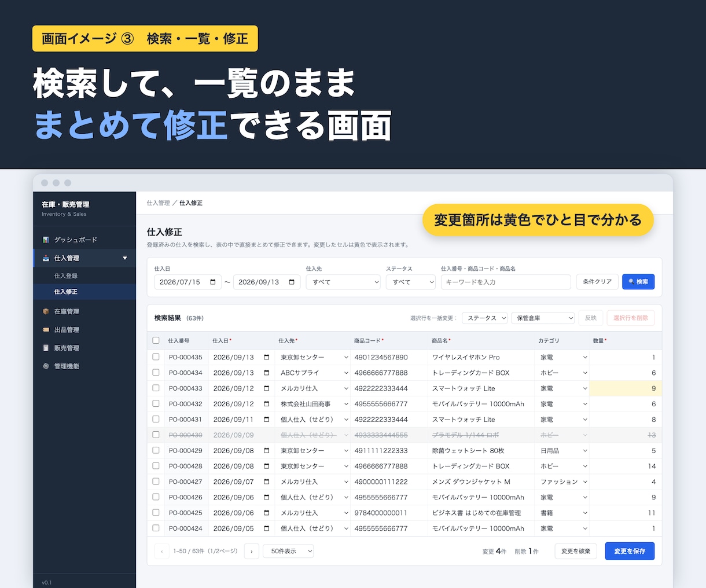Click the 変更を破棄 button

pyautogui.click(x=576, y=551)
